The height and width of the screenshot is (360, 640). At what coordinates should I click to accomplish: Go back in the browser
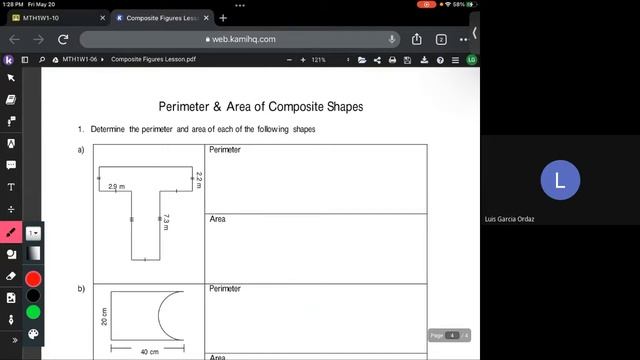[14, 40]
